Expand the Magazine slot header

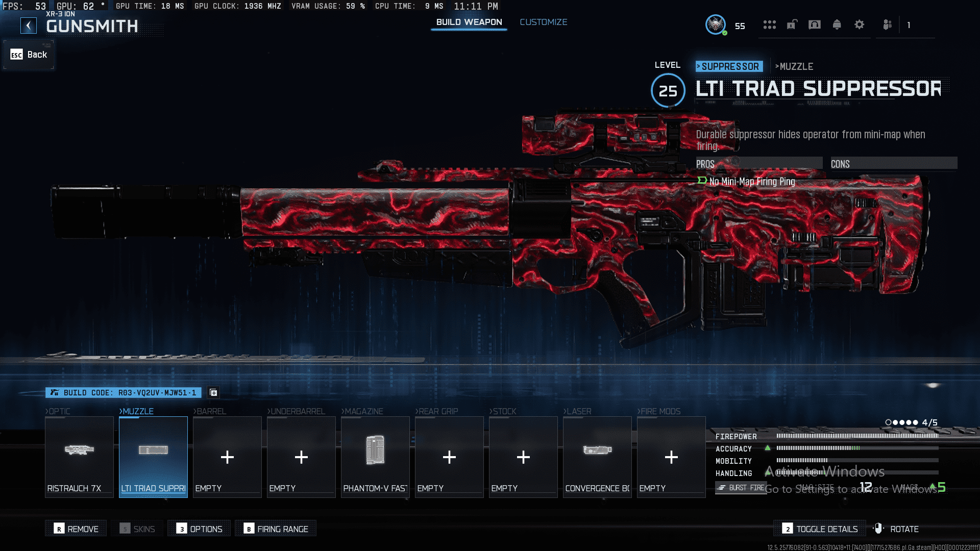362,411
